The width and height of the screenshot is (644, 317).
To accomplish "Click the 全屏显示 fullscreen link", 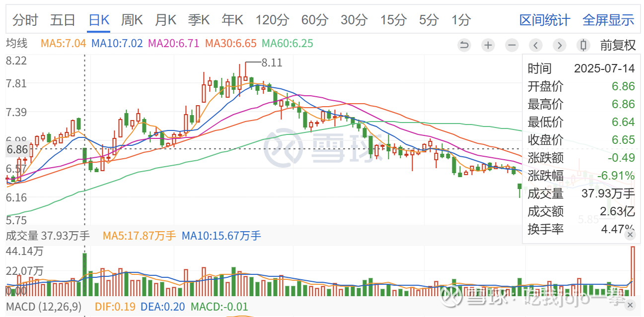I will point(608,20).
